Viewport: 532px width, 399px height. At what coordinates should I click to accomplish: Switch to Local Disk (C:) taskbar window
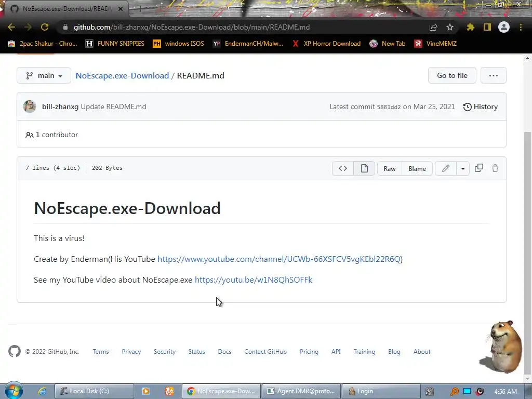(95, 391)
